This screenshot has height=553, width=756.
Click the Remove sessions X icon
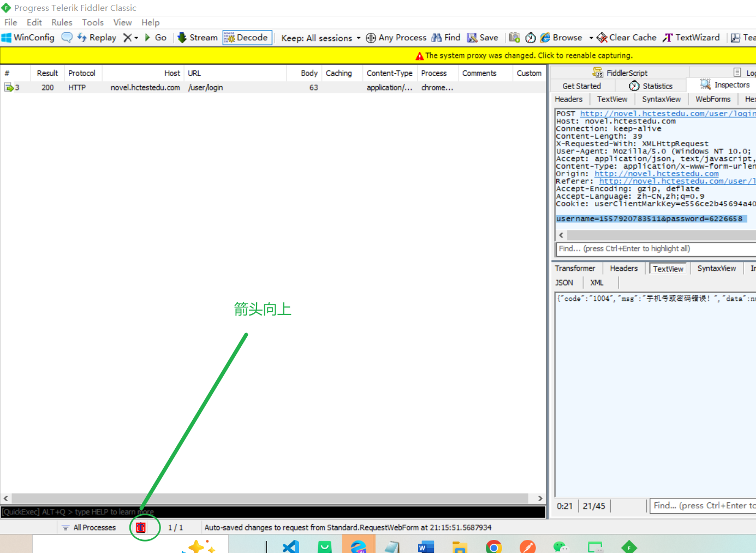click(x=127, y=37)
